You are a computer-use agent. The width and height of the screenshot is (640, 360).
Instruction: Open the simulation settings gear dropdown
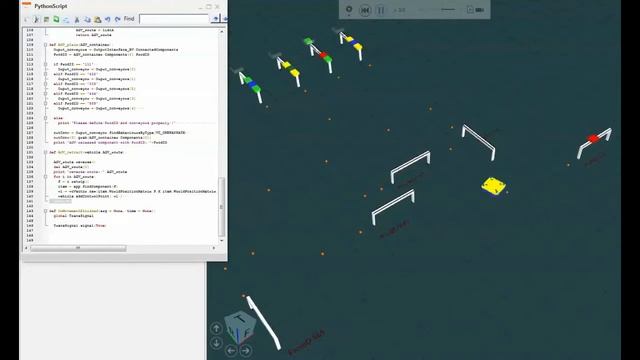[349, 10]
